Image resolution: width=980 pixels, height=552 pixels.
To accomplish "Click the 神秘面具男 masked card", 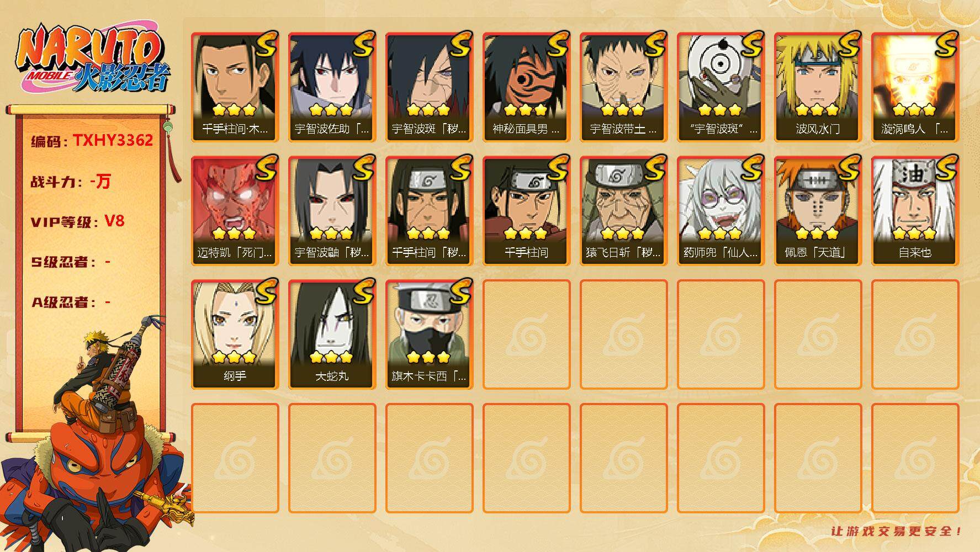I will (526, 87).
